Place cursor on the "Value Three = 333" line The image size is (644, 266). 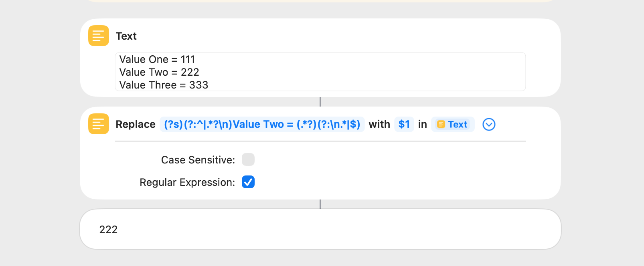164,85
